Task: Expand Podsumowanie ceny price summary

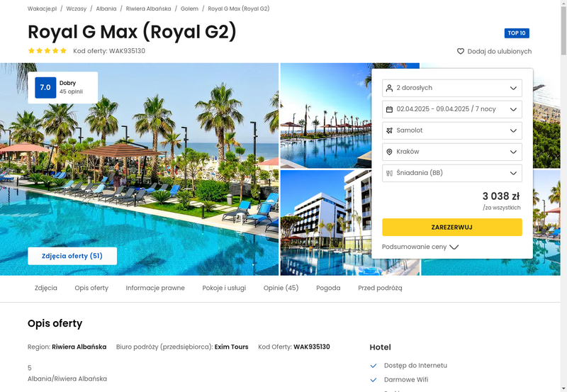Action: point(420,247)
